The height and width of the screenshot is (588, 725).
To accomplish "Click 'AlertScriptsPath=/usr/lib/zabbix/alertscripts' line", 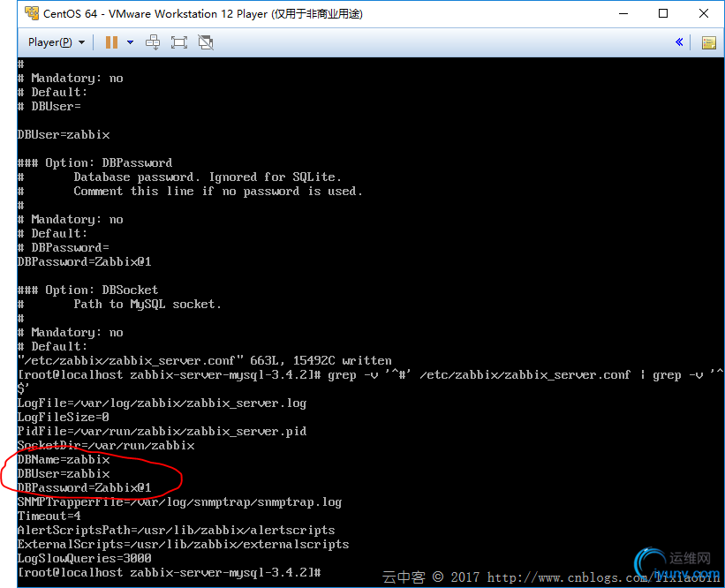I will click(176, 531).
